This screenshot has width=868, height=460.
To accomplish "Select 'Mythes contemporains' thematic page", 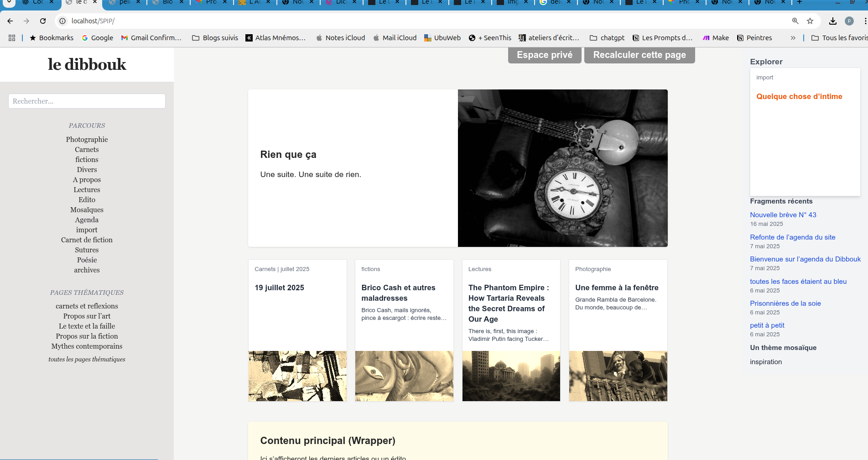I will coord(87,346).
